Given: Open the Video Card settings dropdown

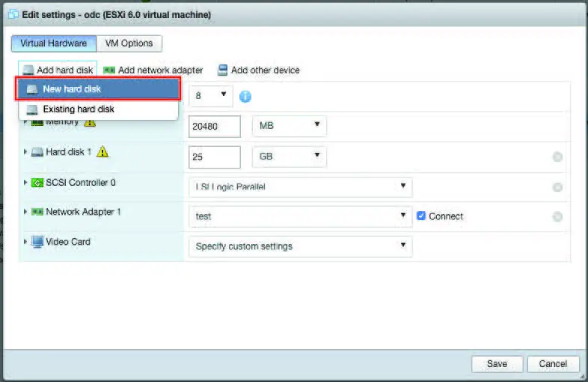Looking at the screenshot, I should 301,246.
